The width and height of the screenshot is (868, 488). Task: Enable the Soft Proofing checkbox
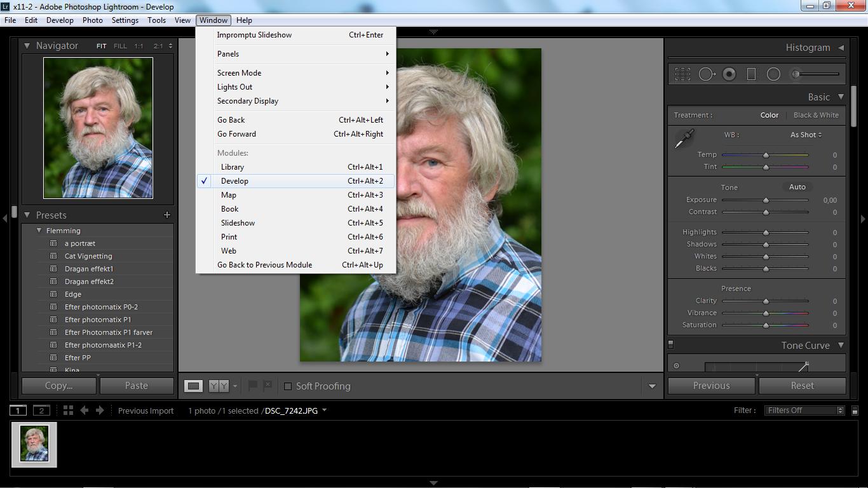[288, 386]
